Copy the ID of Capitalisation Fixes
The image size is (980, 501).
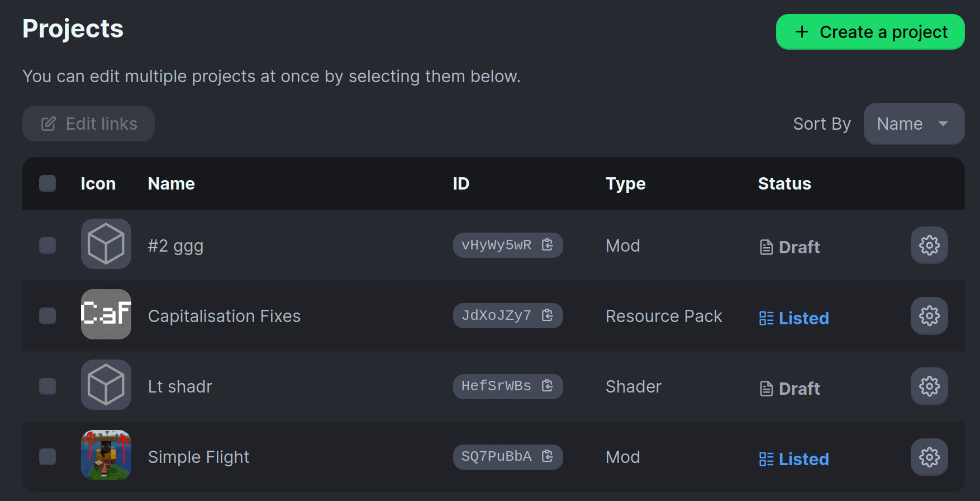(547, 315)
